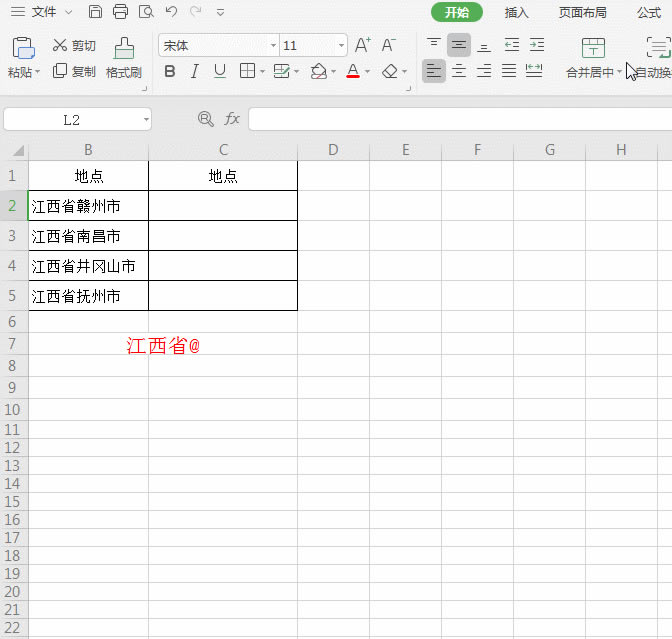
Task: Expand the fill color dropdown arrow
Action: coord(333,72)
